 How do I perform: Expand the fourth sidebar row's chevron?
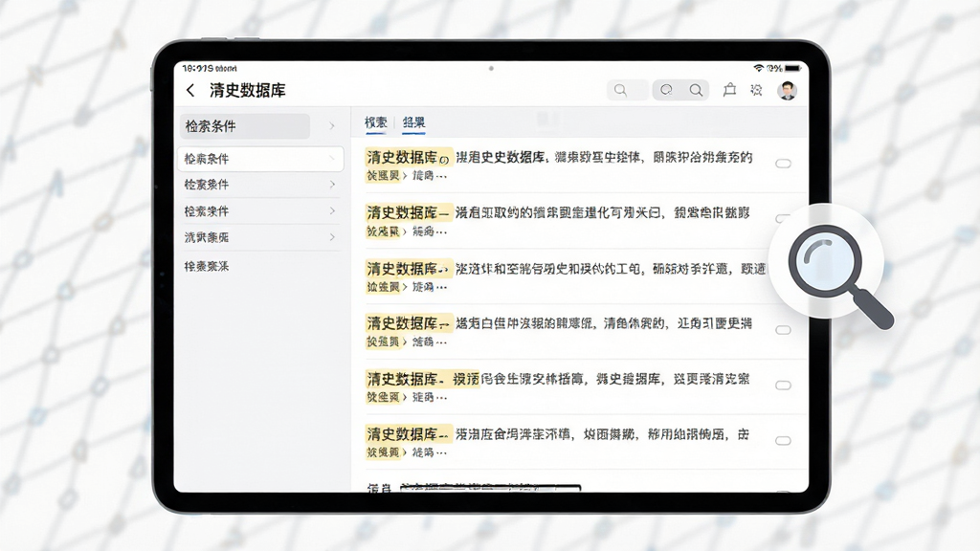(x=332, y=237)
